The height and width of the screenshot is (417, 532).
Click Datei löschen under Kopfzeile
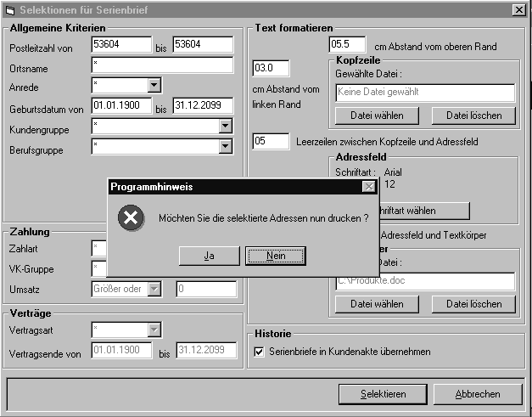tap(473, 116)
